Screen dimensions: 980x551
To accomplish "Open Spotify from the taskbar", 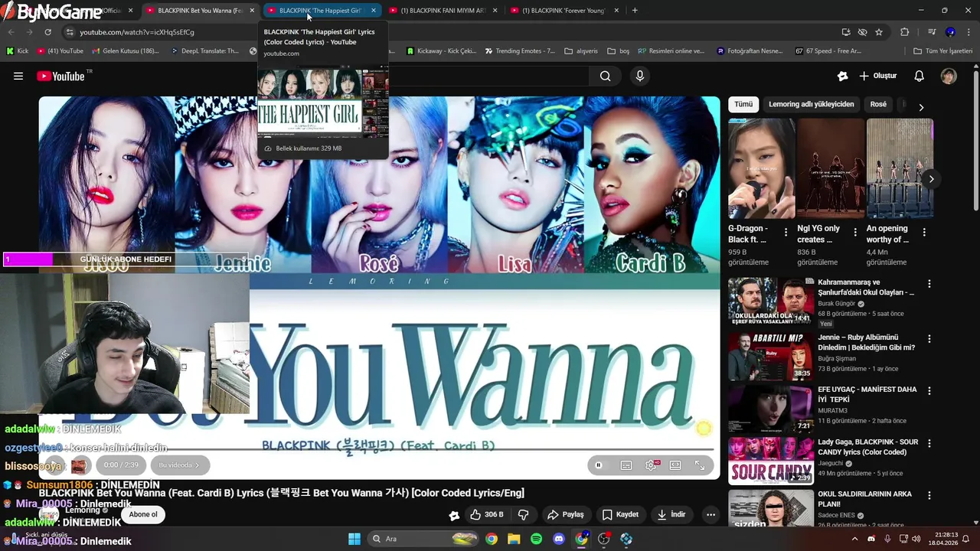I will (536, 539).
